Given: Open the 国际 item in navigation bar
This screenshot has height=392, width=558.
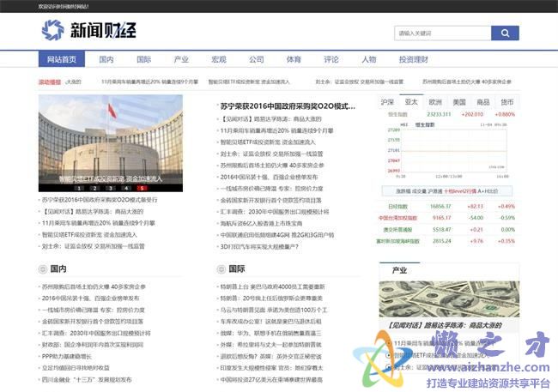Looking at the screenshot, I should coord(143,59).
